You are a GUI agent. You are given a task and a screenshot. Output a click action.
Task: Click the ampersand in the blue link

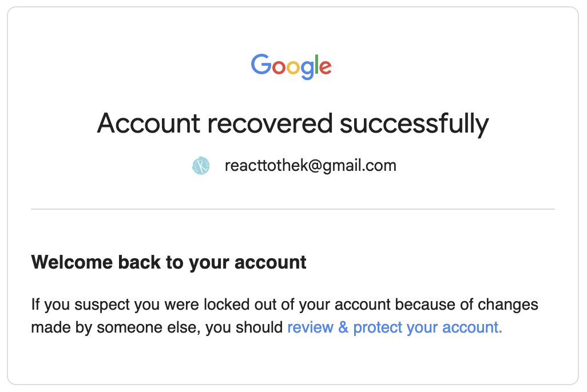coord(343,327)
